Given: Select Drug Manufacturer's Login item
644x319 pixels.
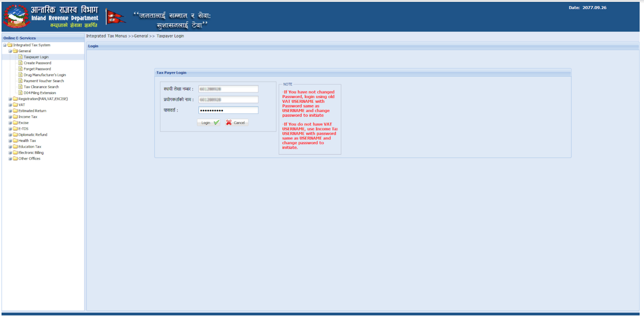Looking at the screenshot, I should 45,75.
